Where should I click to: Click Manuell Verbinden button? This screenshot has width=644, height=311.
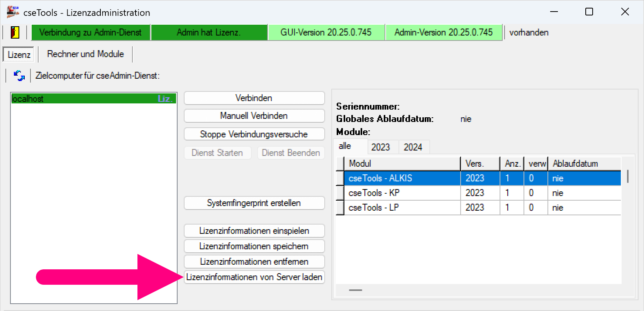click(254, 116)
